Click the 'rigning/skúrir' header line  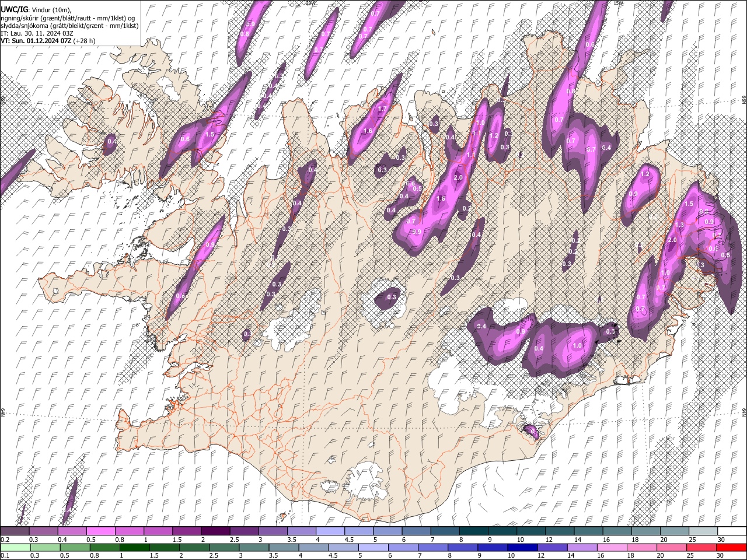pos(68,18)
